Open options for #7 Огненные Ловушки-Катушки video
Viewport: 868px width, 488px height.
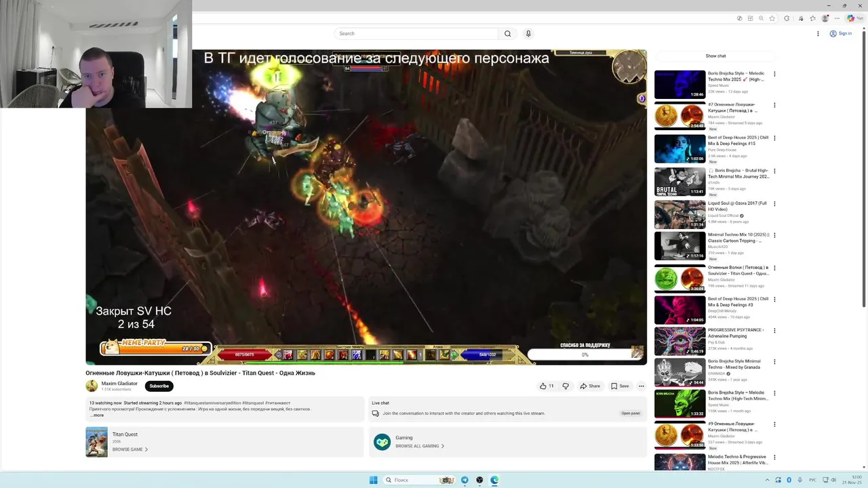point(774,105)
